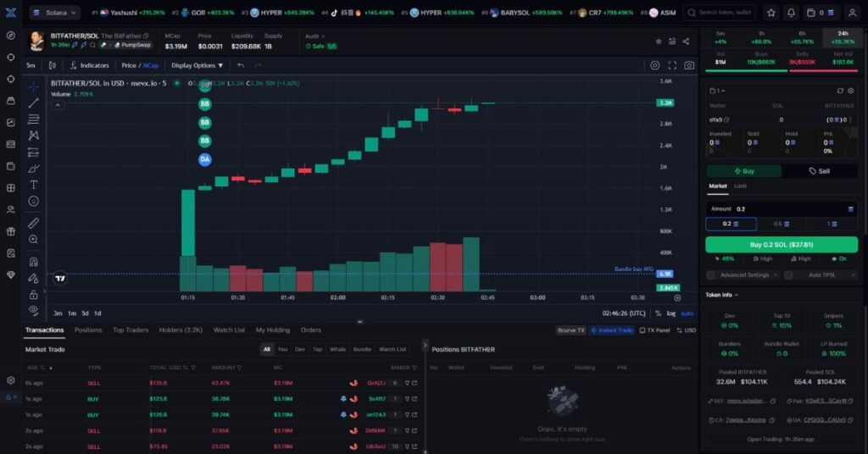Toggle lock all drawings

[x=33, y=295]
